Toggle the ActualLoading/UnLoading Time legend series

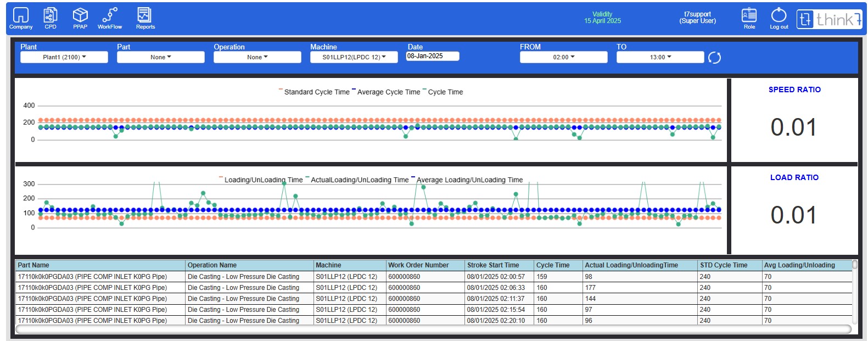(357, 180)
